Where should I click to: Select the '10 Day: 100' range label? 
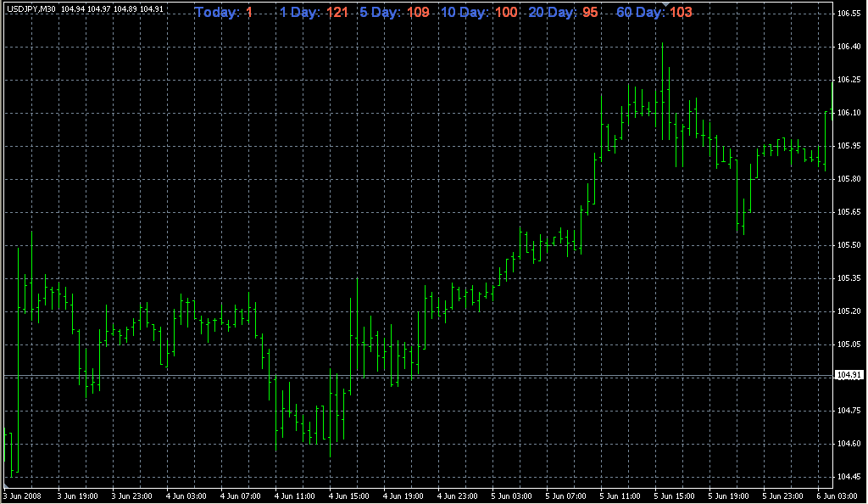[x=480, y=12]
